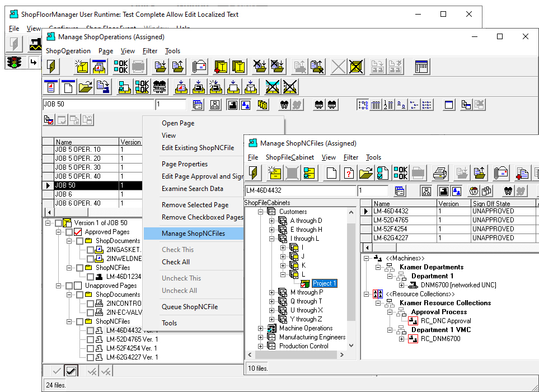Choose Queue ShopNCFile from context menu

coord(190,307)
